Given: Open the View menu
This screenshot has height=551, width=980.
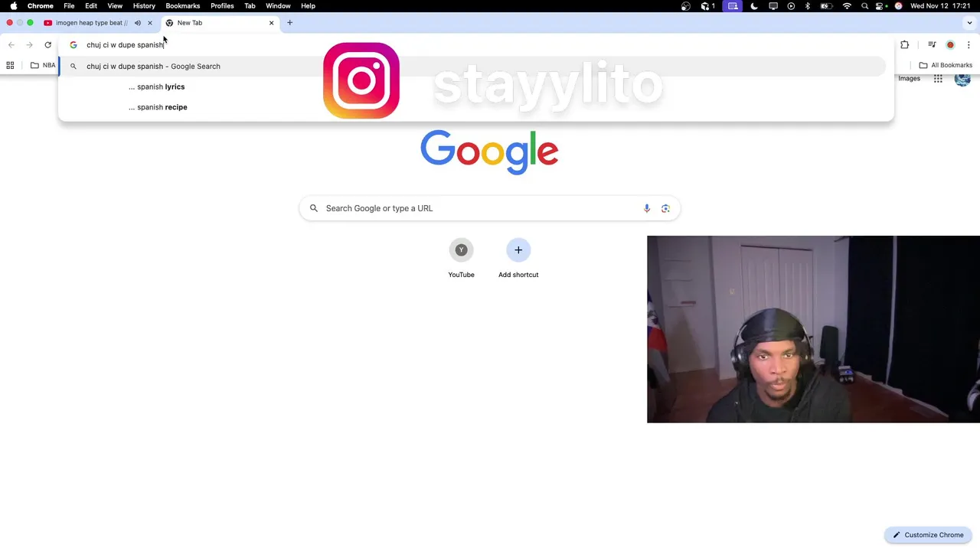Looking at the screenshot, I should (x=115, y=5).
